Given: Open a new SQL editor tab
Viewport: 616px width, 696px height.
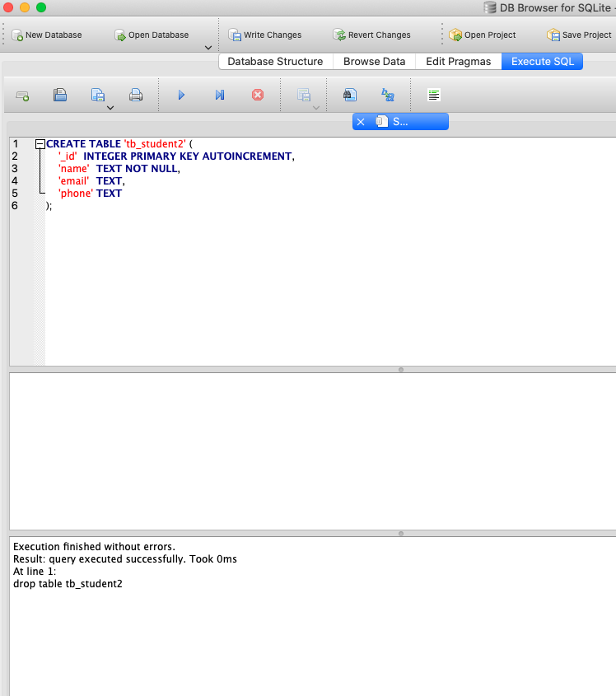Looking at the screenshot, I should (x=22, y=96).
